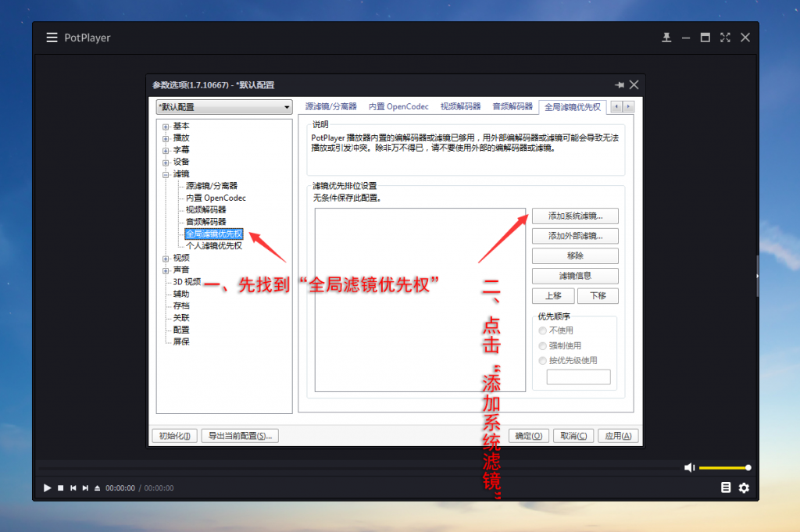Select the 按优先级使用 radio option
The width and height of the screenshot is (800, 532).
[x=568, y=361]
